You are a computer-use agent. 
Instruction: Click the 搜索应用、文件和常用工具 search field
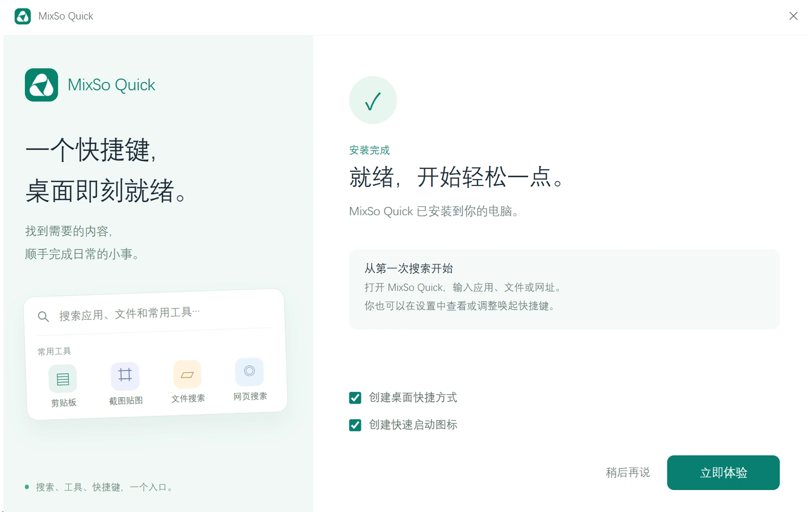tap(155, 313)
